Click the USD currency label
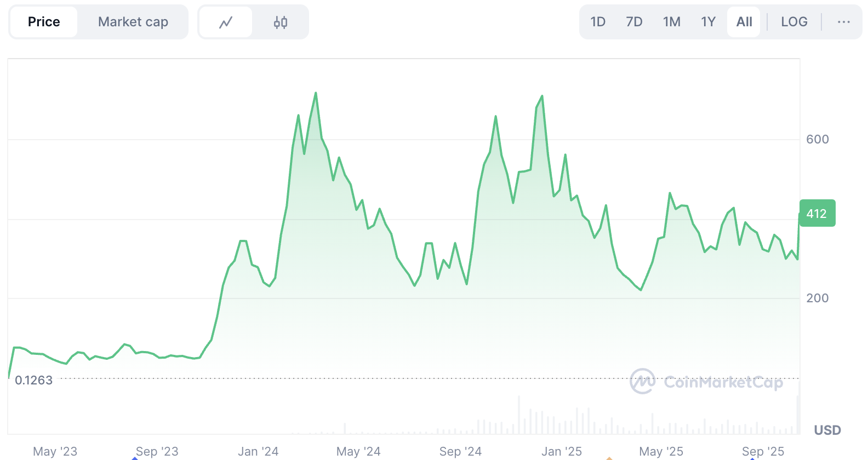868x460 pixels. [x=827, y=430]
